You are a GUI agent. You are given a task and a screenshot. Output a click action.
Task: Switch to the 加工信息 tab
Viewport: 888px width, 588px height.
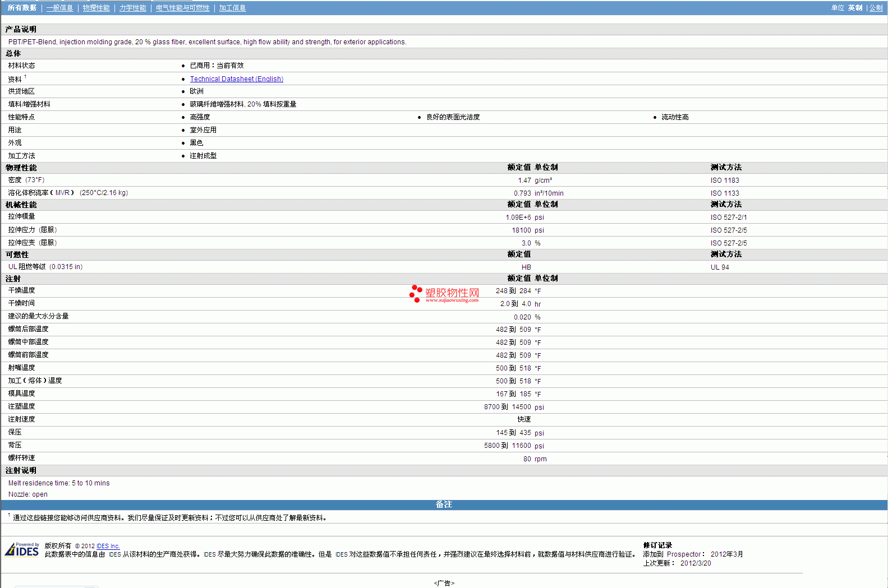pyautogui.click(x=232, y=8)
